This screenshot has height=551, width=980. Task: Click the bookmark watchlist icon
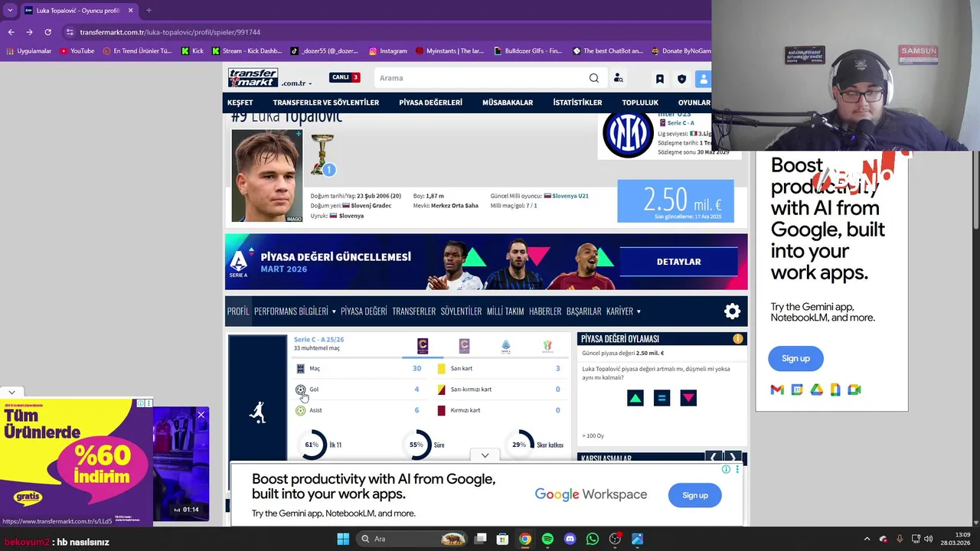click(659, 79)
